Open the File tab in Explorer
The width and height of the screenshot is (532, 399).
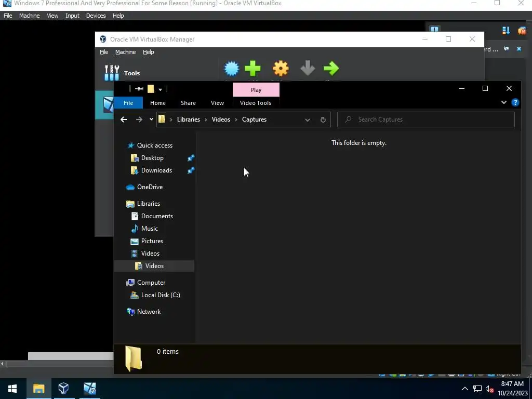coord(128,103)
